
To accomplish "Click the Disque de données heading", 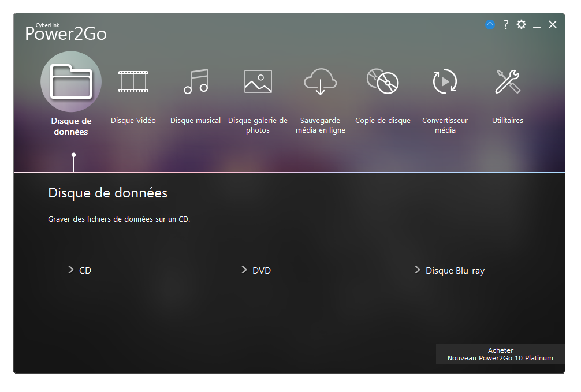I will pos(107,193).
